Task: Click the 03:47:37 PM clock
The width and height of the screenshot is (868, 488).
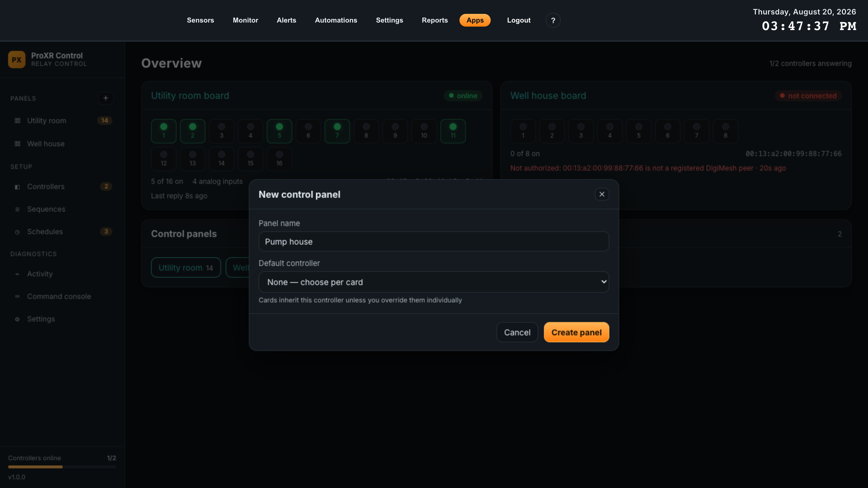Action: coord(809,26)
